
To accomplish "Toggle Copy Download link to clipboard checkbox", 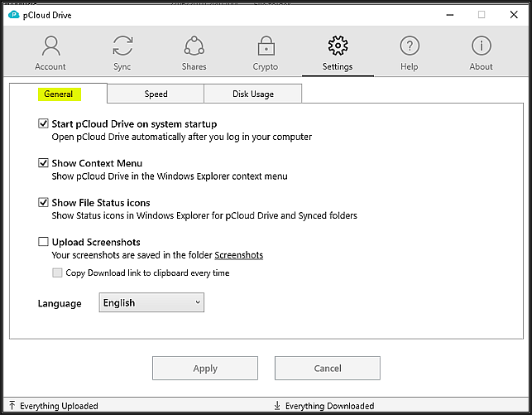I will pyautogui.click(x=57, y=273).
